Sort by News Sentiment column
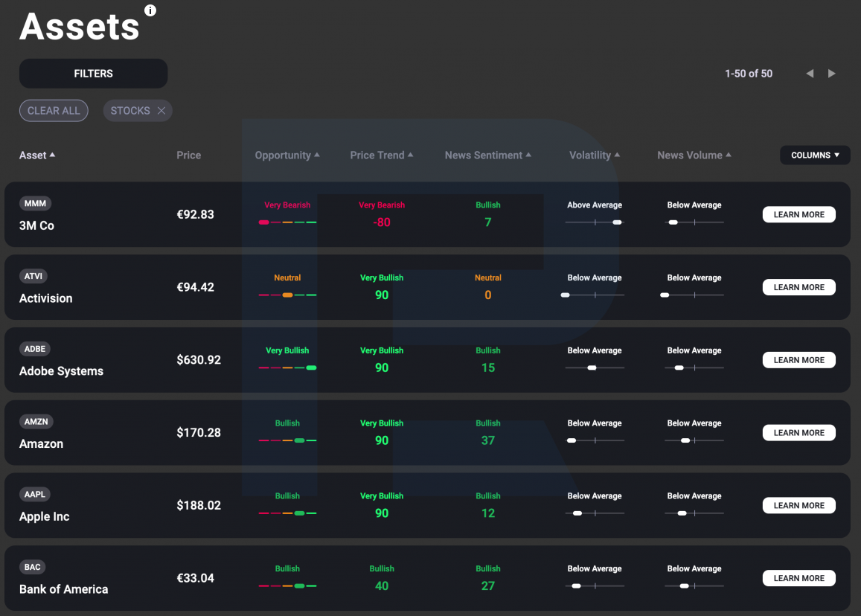 click(x=488, y=155)
